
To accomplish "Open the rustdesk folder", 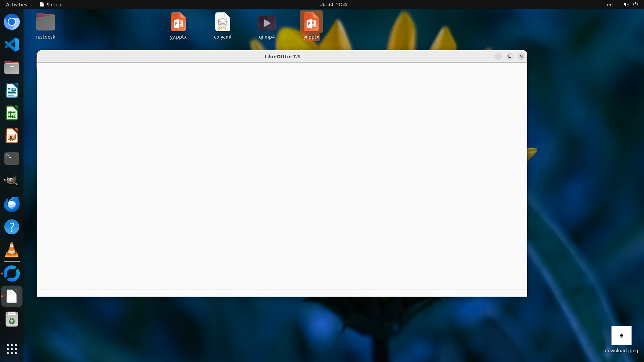I will click(x=45, y=23).
